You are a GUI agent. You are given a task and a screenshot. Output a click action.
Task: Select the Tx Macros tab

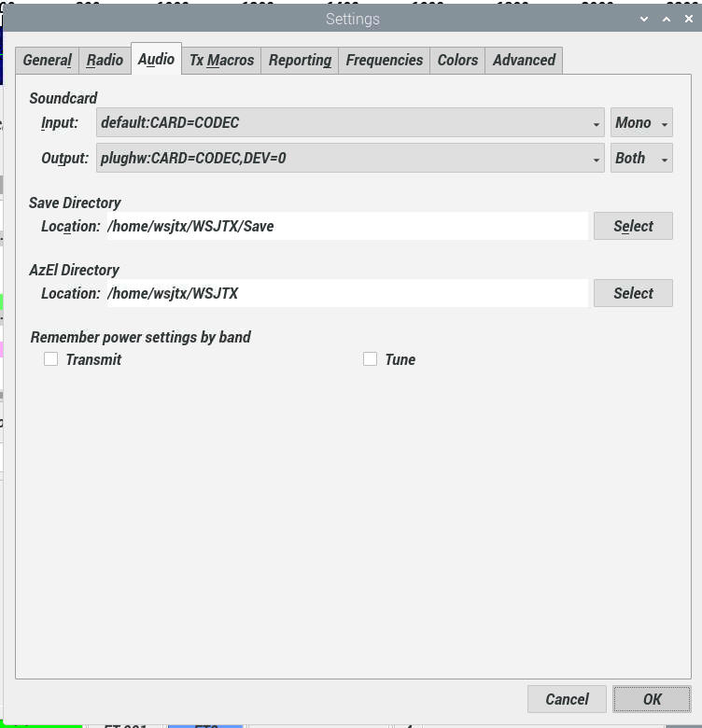pyautogui.click(x=221, y=60)
